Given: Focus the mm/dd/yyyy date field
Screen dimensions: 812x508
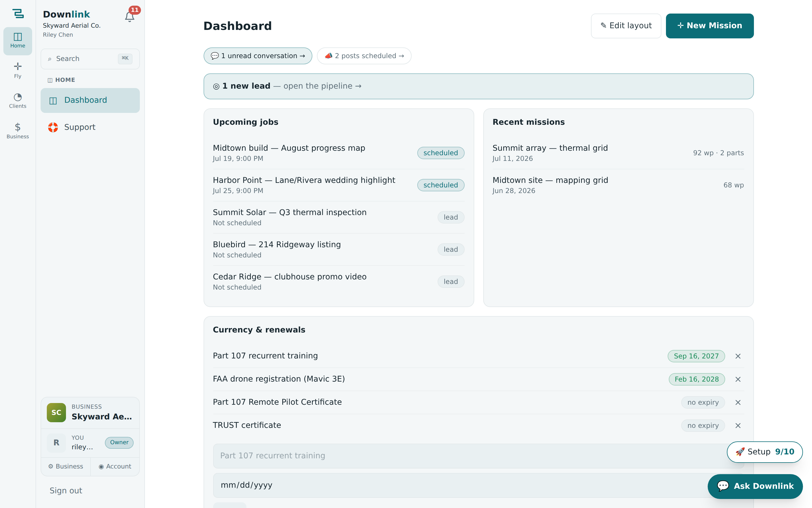Looking at the screenshot, I should (478, 485).
